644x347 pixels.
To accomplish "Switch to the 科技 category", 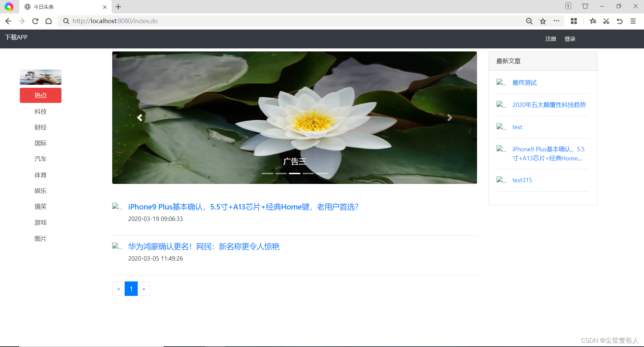I will click(40, 111).
